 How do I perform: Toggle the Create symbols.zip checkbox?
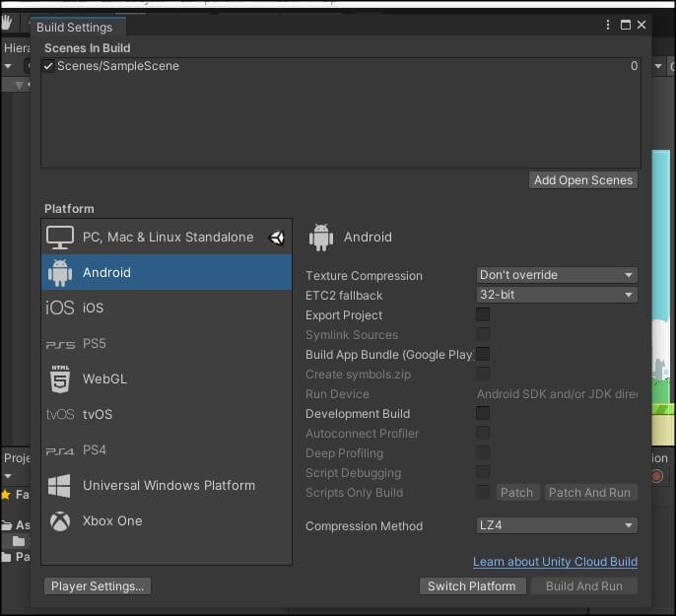[483, 374]
